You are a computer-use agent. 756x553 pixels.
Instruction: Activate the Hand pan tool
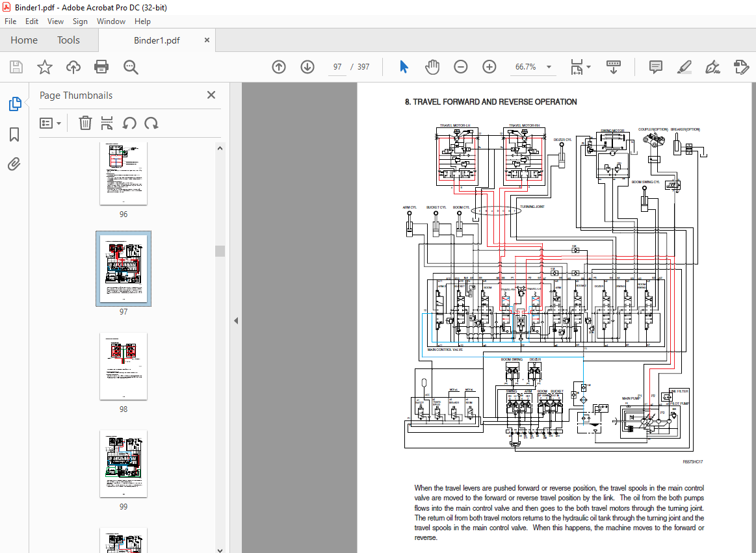click(x=432, y=67)
